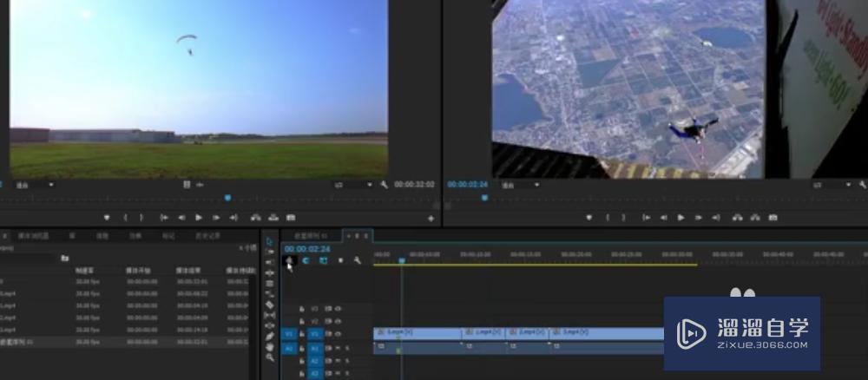Select the second video clip on V1
This screenshot has width=868, height=380.
click(x=483, y=333)
